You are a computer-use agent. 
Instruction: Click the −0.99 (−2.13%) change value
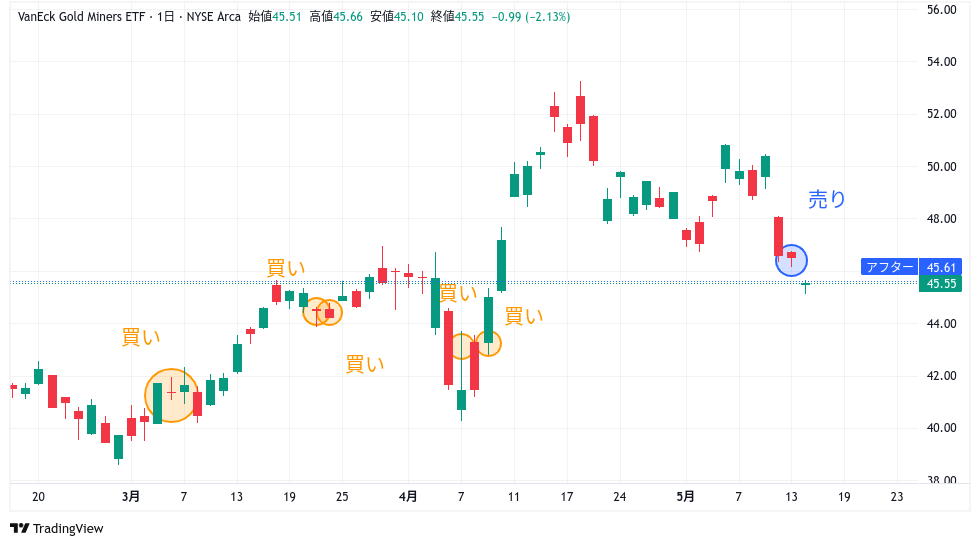(531, 17)
